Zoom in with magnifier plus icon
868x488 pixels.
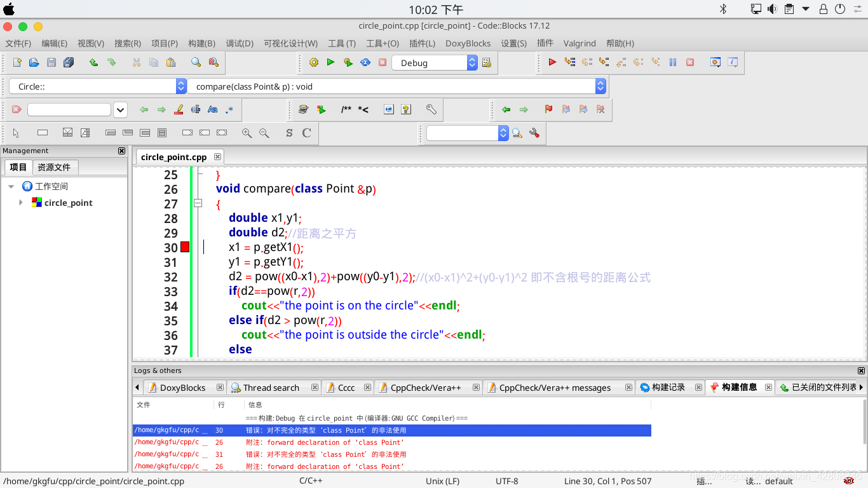[247, 133]
